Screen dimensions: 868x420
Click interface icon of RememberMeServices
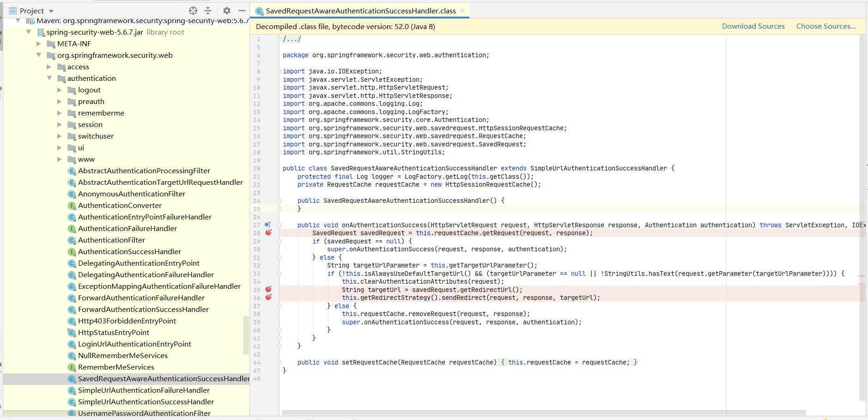click(72, 367)
